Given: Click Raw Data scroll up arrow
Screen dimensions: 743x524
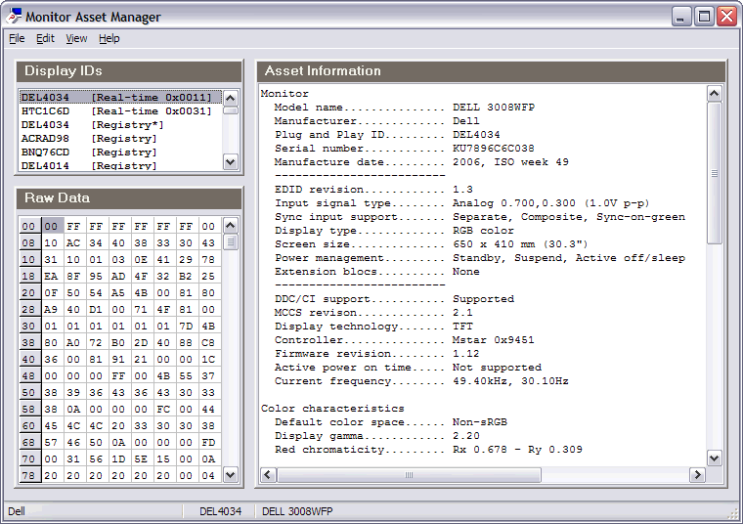Looking at the screenshot, I should pyautogui.click(x=231, y=226).
